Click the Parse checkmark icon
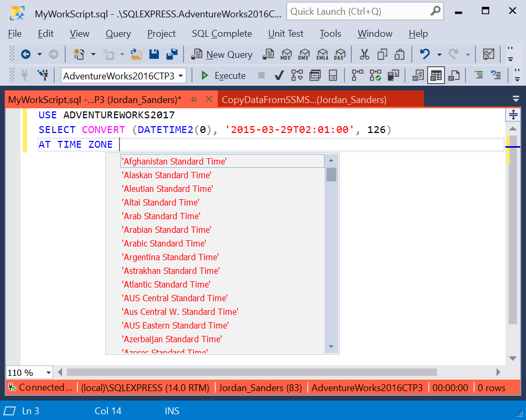Viewport: 526px width, 420px height. [x=279, y=75]
